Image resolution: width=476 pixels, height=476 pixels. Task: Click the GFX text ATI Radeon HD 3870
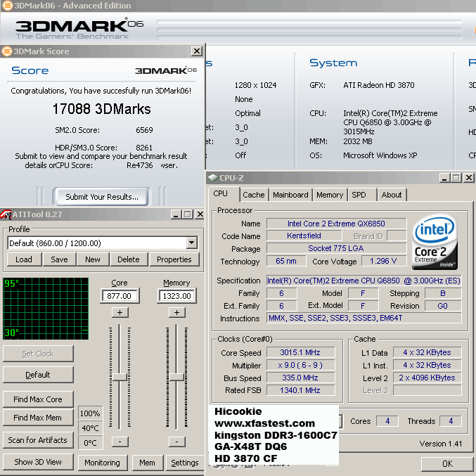pos(379,85)
